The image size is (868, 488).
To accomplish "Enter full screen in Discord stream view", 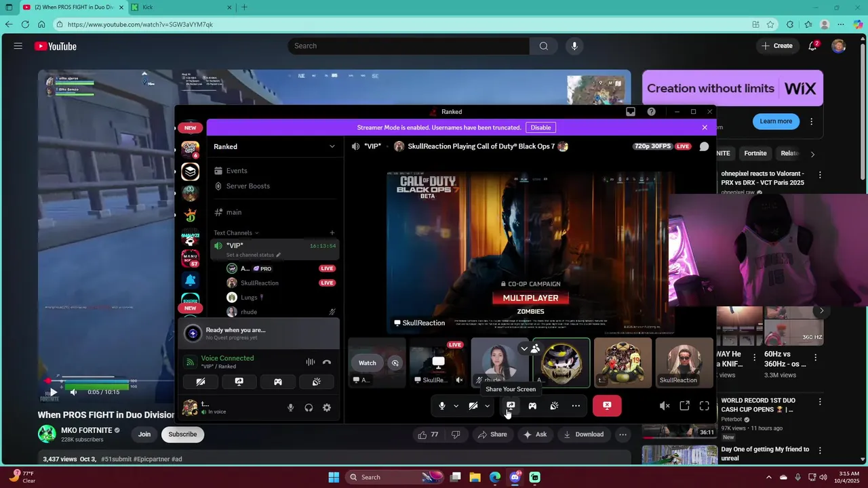I will tap(705, 406).
